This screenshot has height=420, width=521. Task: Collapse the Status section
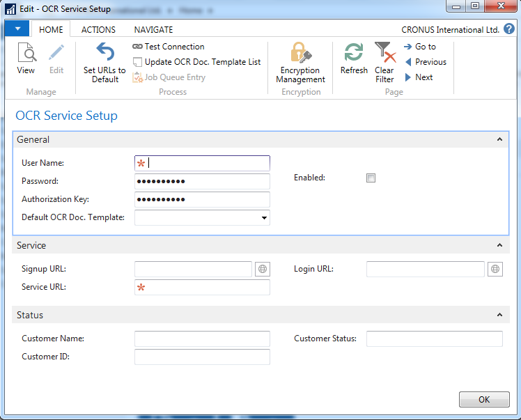pos(499,315)
